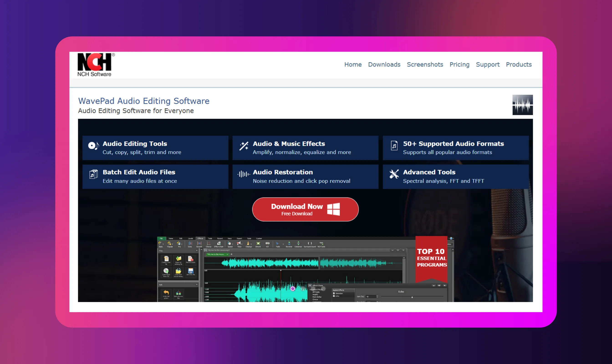Click the Windows logo on download button

click(333, 209)
